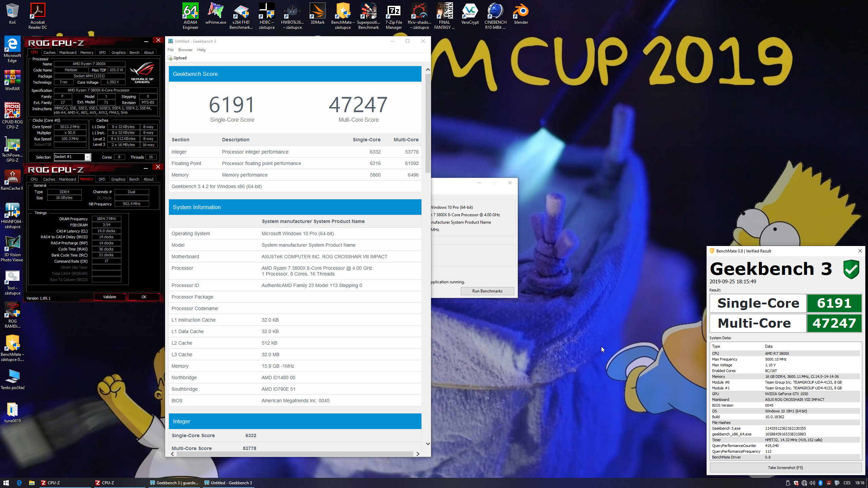Click Validate button in CPU-Z
868x488 pixels.
pos(110,297)
